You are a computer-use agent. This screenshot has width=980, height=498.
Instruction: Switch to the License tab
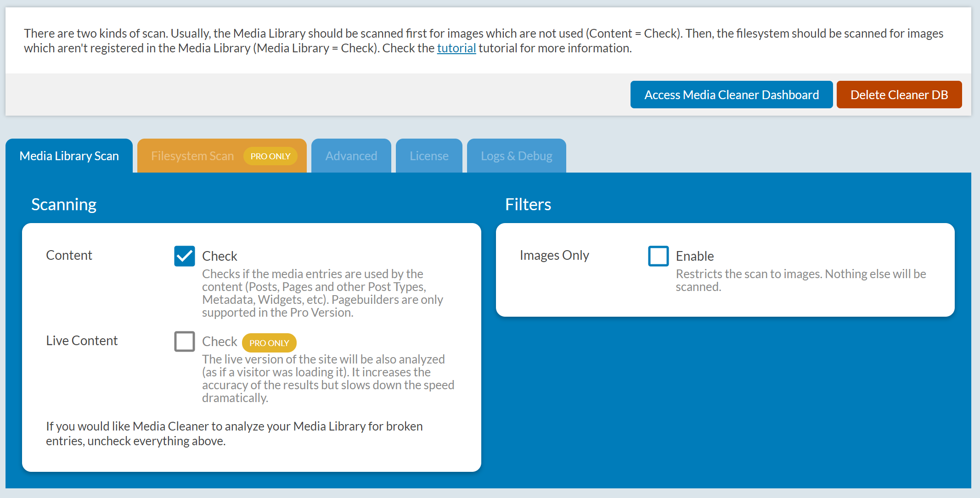coord(429,156)
